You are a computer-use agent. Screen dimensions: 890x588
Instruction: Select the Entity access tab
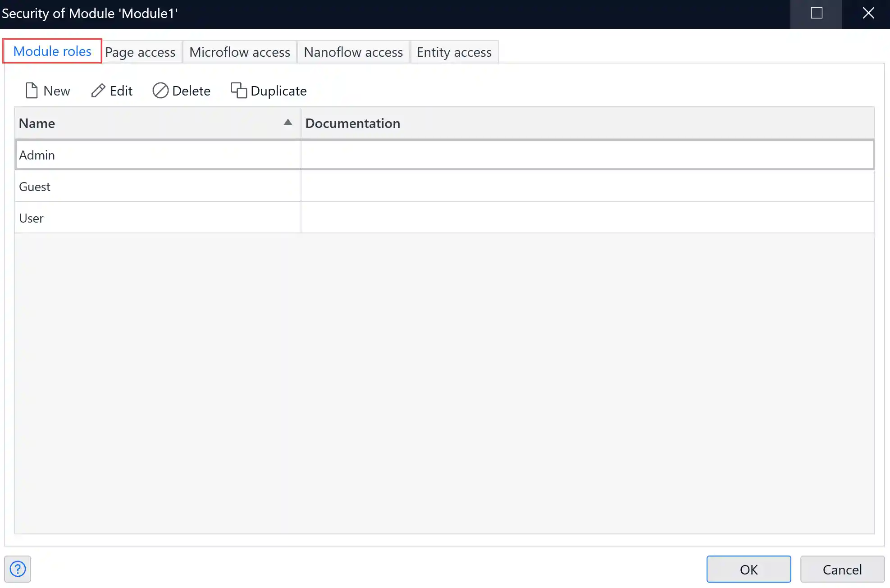454,52
